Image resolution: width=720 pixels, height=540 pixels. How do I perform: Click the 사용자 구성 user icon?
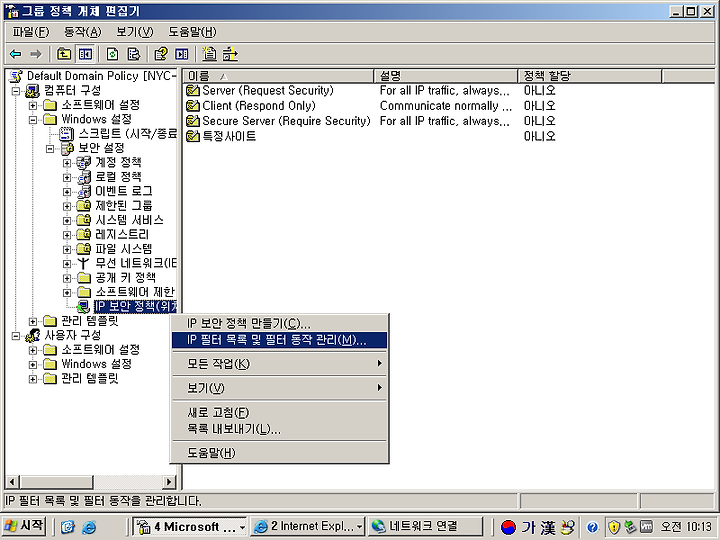pyautogui.click(x=32, y=335)
